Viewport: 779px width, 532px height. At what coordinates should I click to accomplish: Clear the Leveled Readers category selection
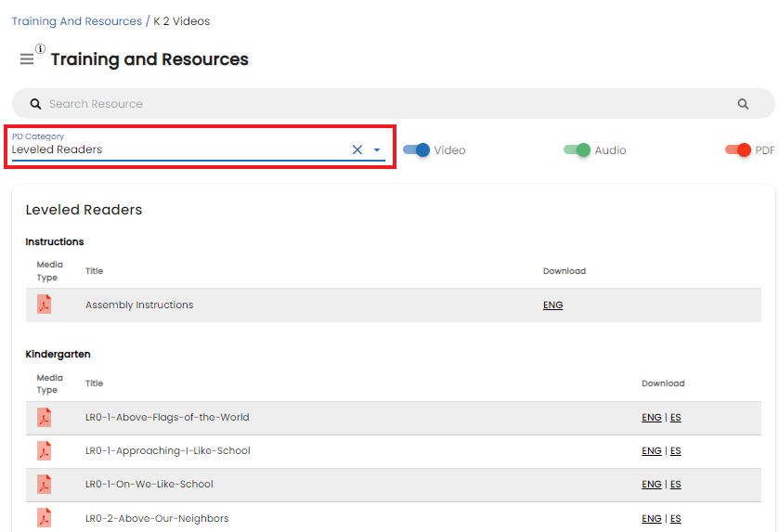pos(357,149)
